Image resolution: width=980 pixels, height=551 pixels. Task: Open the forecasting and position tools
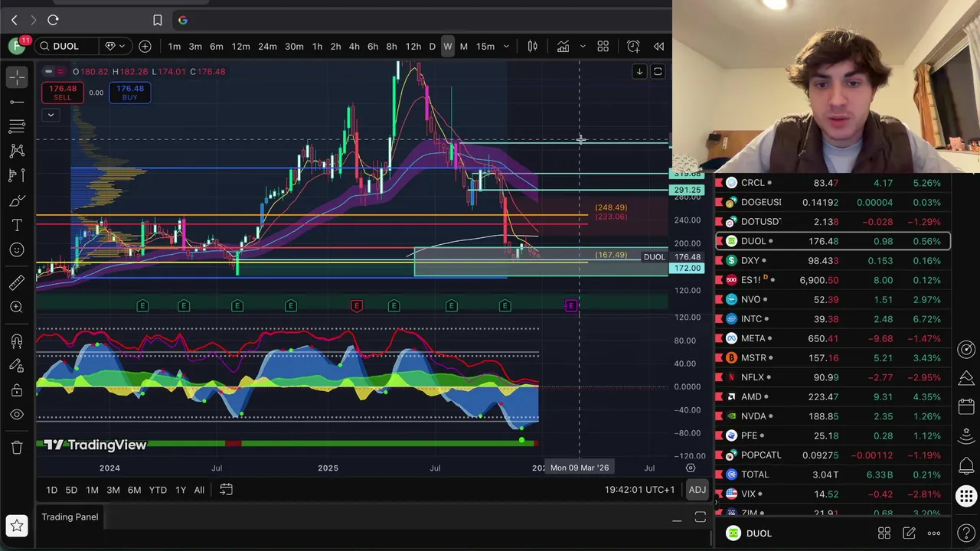pyautogui.click(x=17, y=175)
